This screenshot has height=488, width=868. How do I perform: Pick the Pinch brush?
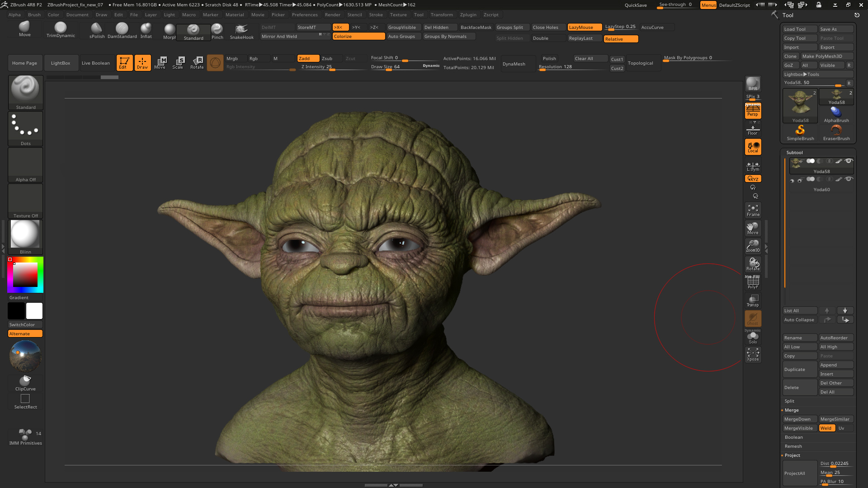point(217,31)
